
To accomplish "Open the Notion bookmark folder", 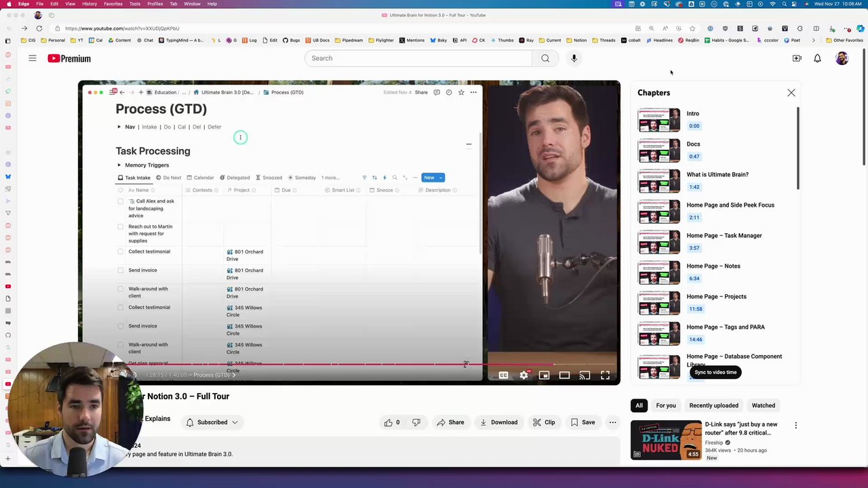I will coord(576,40).
